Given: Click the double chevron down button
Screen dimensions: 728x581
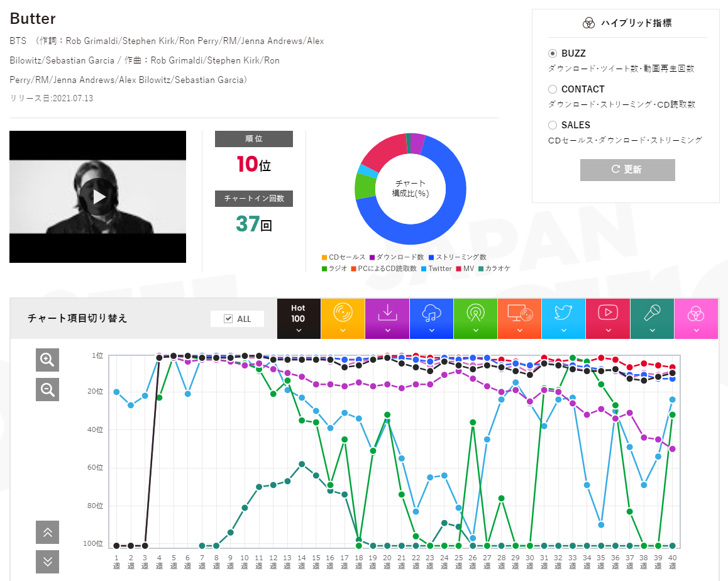Looking at the screenshot, I should click(x=47, y=562).
